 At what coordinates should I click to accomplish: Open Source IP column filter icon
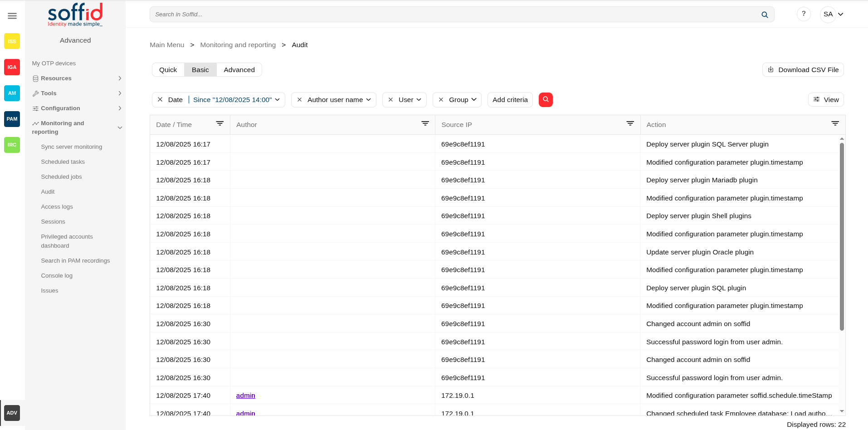630,124
